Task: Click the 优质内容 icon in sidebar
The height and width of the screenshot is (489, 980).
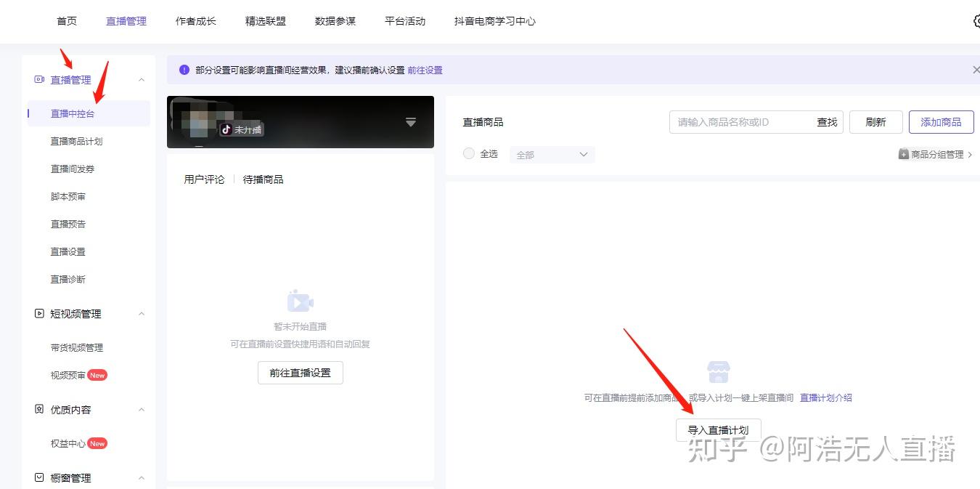Action: pos(39,409)
